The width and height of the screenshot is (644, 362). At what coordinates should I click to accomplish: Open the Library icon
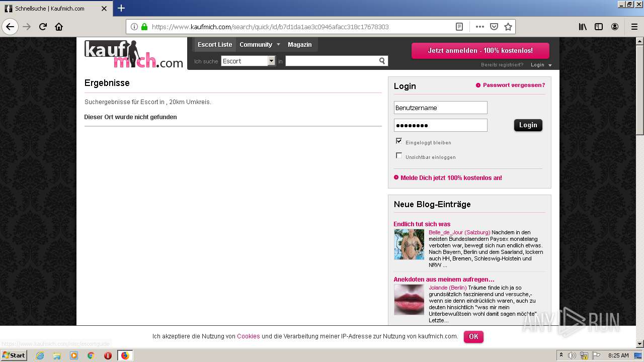[x=583, y=27]
